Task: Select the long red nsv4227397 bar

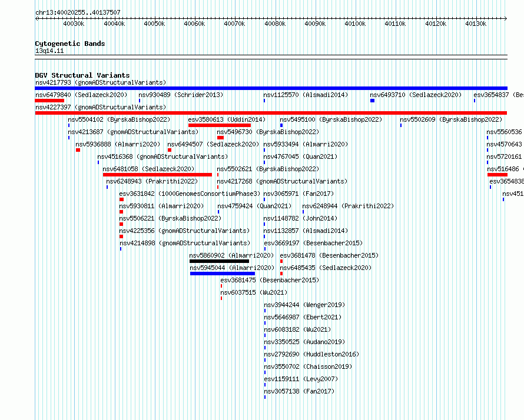Action: coord(271,113)
